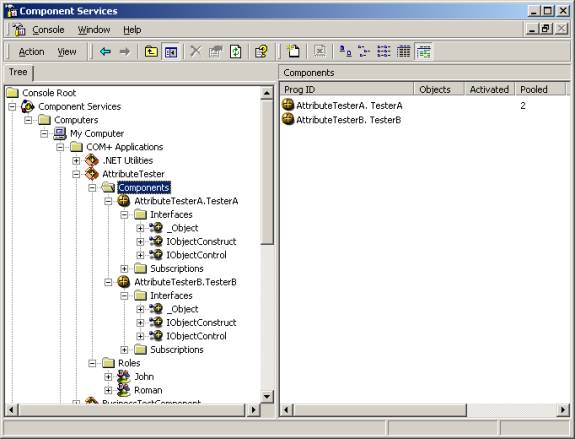Collapse the Components folder node

(x=92, y=188)
